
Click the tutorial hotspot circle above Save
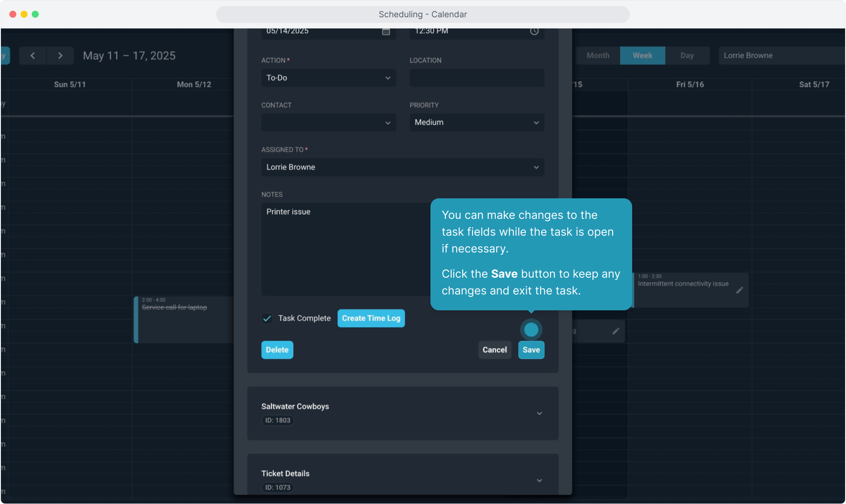pyautogui.click(x=531, y=329)
